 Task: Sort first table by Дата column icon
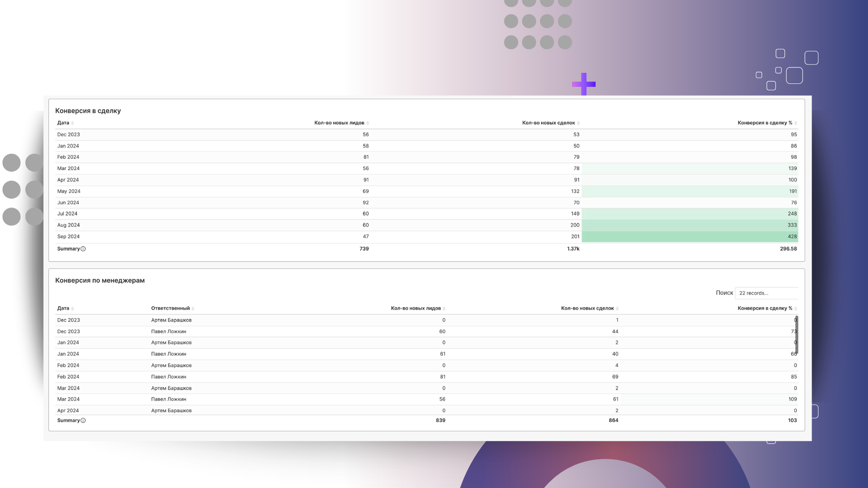(x=72, y=123)
